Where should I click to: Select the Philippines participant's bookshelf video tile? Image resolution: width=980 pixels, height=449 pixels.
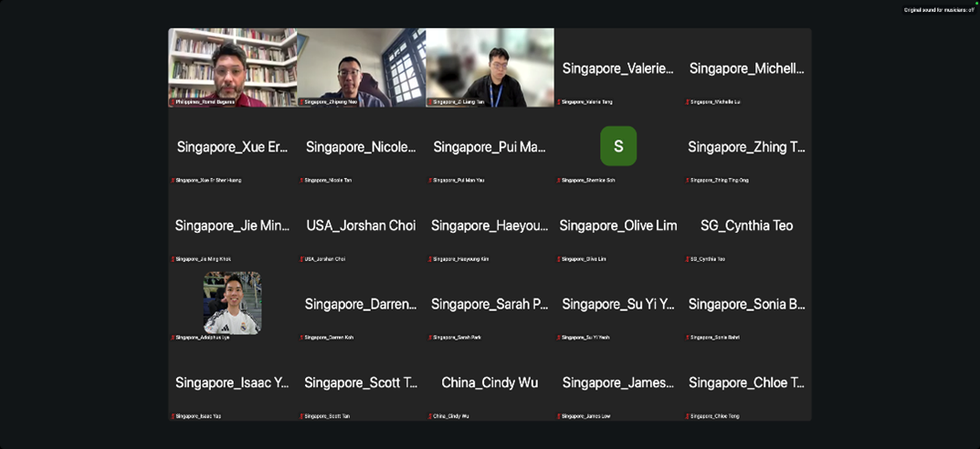(x=232, y=67)
